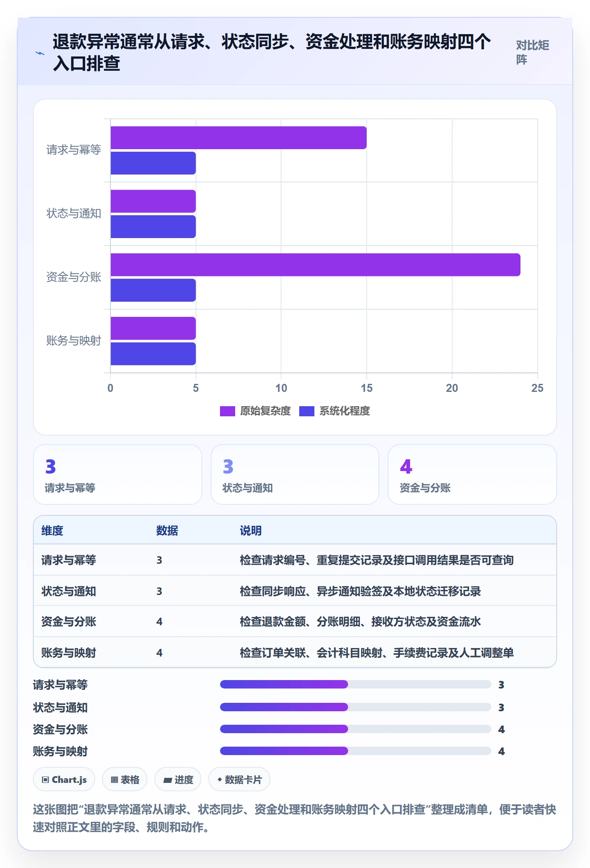Screen dimensions: 590x868
Task: Open the 资金与分账 data card
Action: click(472, 474)
